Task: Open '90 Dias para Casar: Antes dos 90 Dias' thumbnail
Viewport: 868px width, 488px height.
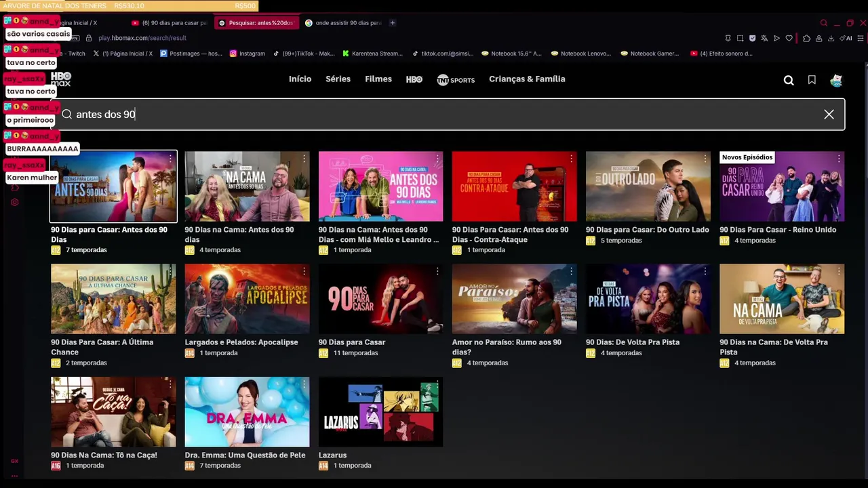Action: 113,186
